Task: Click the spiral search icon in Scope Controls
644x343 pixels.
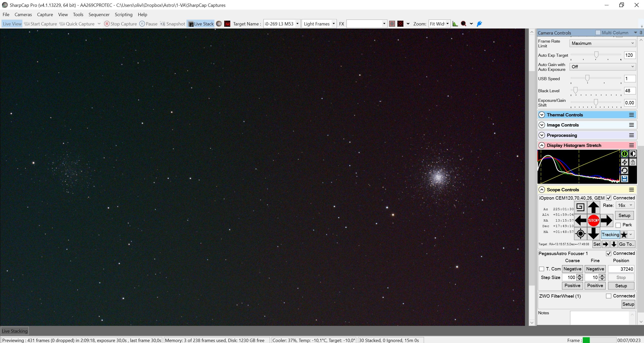Action: (x=580, y=207)
